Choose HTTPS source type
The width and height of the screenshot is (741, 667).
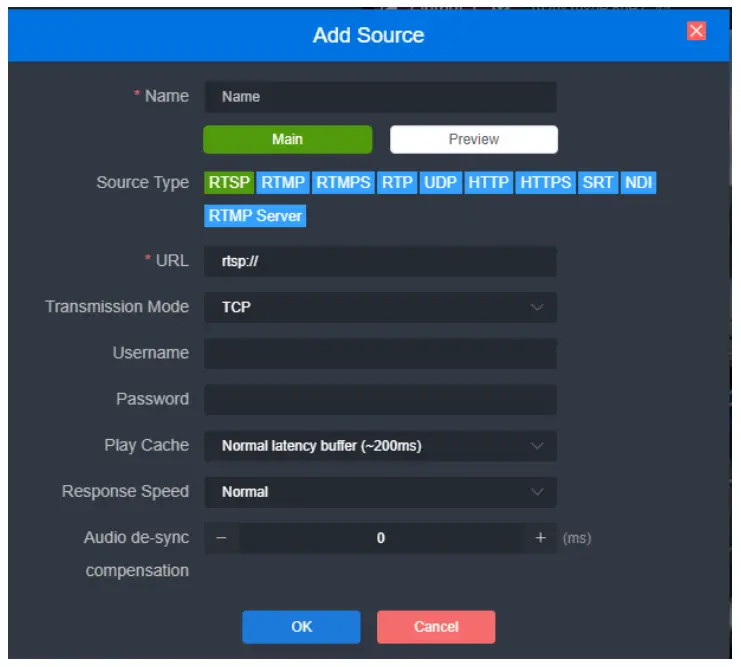(546, 182)
